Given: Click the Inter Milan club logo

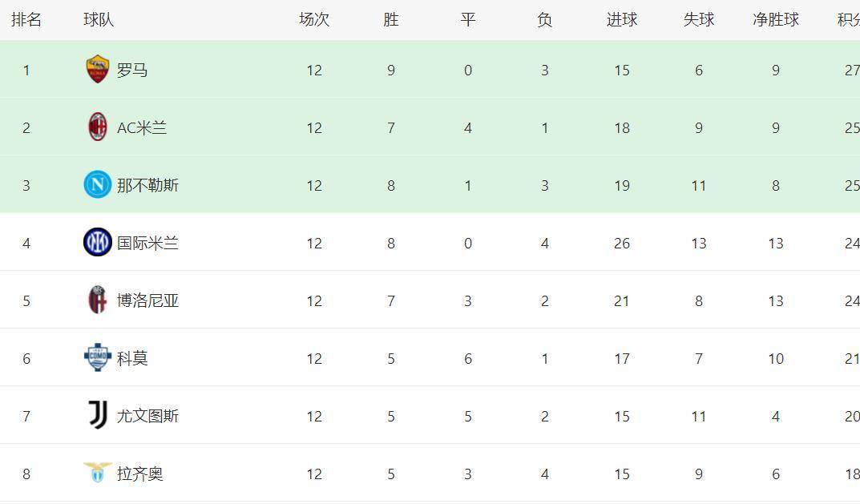Looking at the screenshot, I should [x=98, y=242].
